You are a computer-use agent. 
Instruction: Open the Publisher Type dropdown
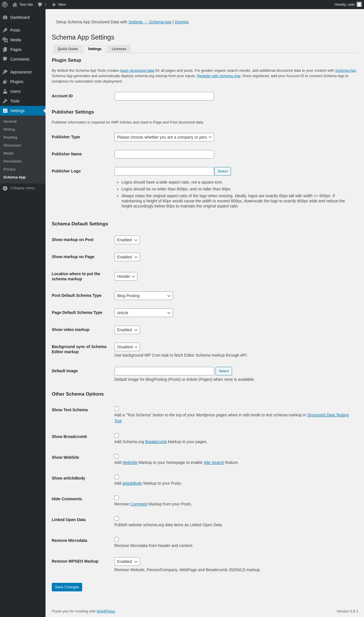(164, 137)
